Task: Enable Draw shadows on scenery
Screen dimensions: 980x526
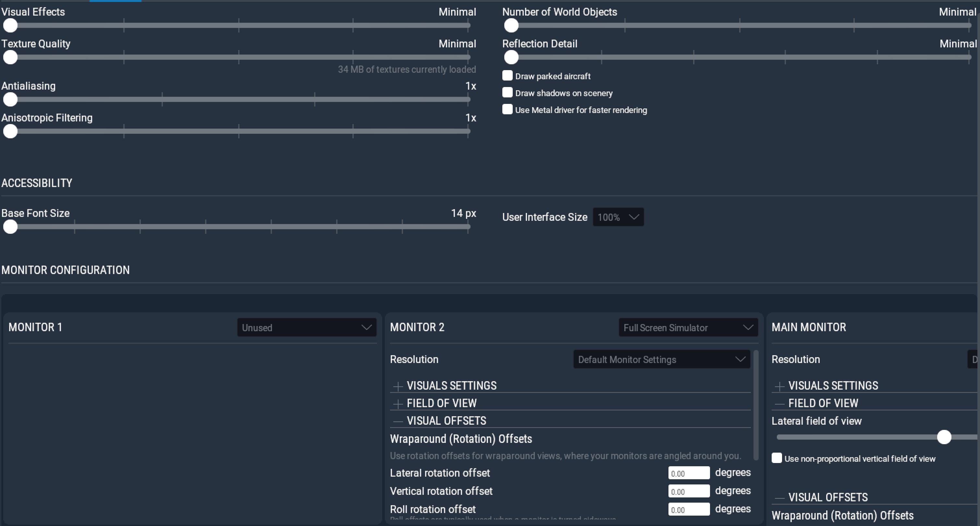Action: tap(507, 93)
